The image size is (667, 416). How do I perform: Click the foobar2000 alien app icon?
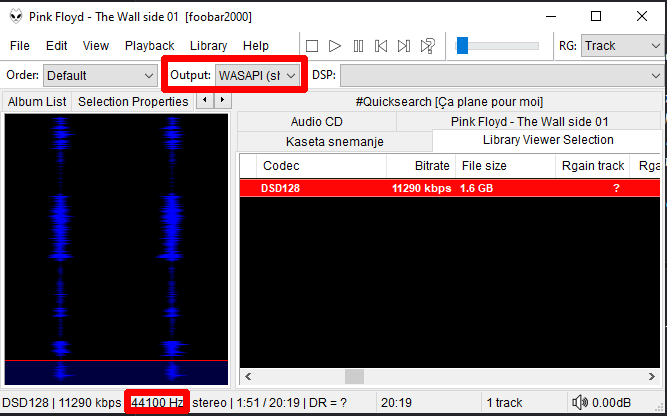16,17
